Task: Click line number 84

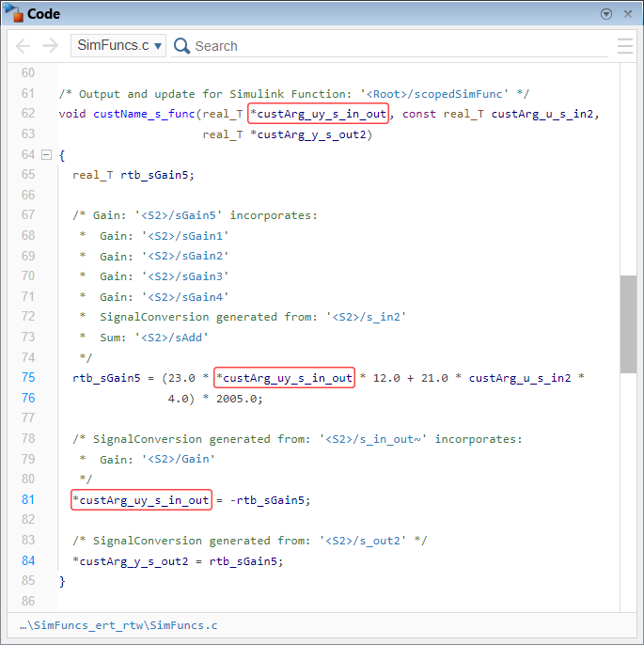Action: coord(28,560)
